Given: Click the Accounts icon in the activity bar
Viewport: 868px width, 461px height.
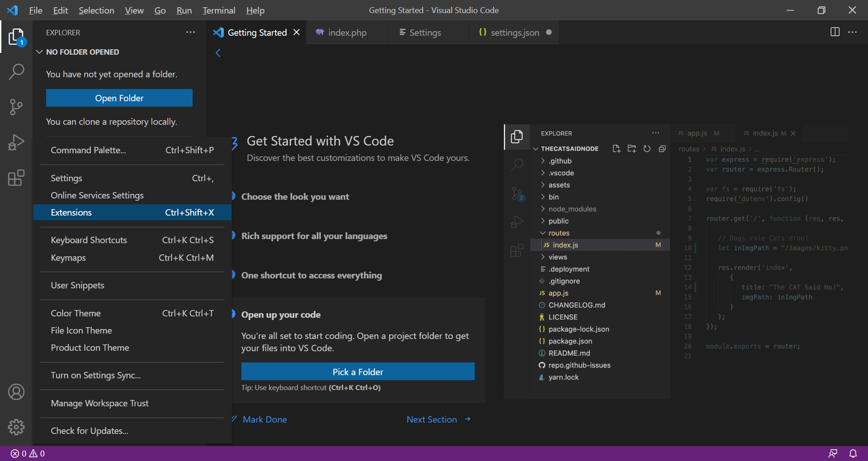Looking at the screenshot, I should coord(17,391).
